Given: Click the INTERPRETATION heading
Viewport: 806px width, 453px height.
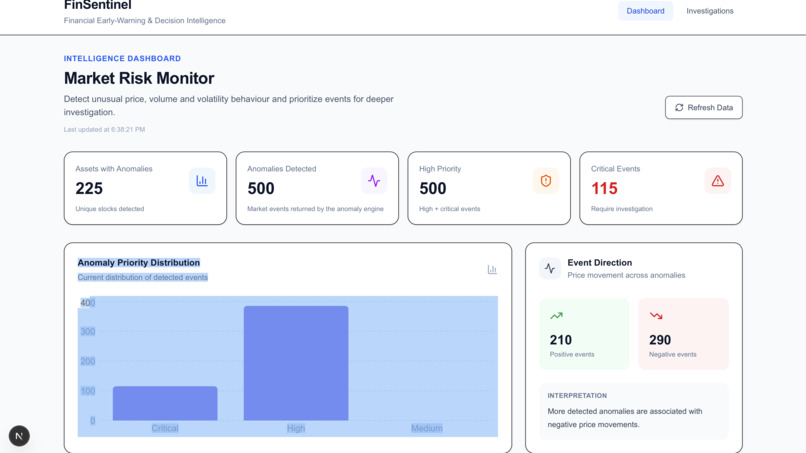Looking at the screenshot, I should tap(577, 396).
